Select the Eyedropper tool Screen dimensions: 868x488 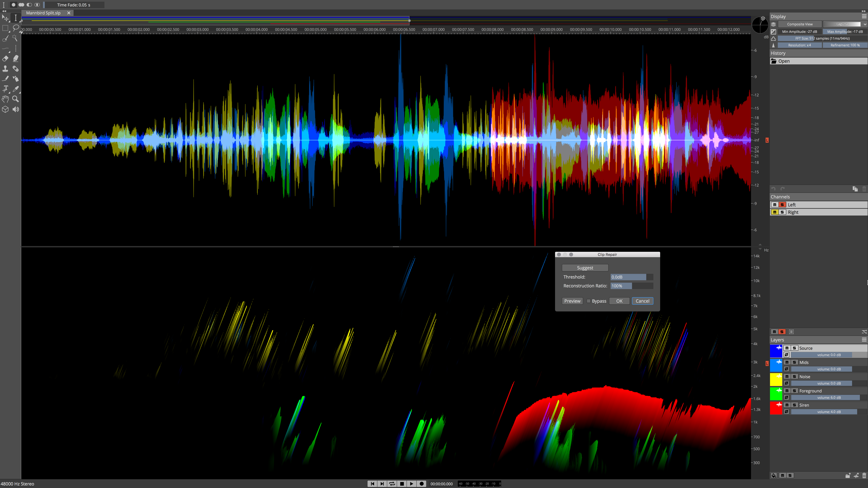(15, 89)
